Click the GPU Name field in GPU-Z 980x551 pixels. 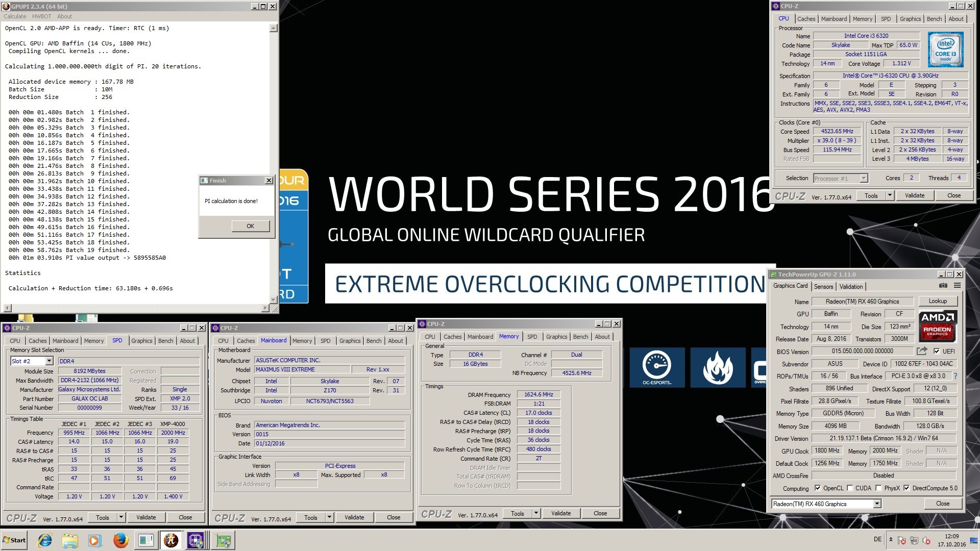[x=862, y=302]
